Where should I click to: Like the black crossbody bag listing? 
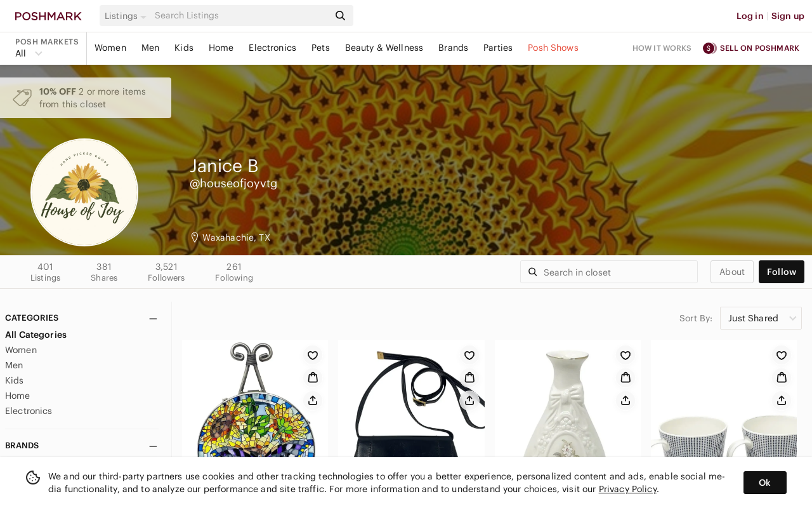469,356
